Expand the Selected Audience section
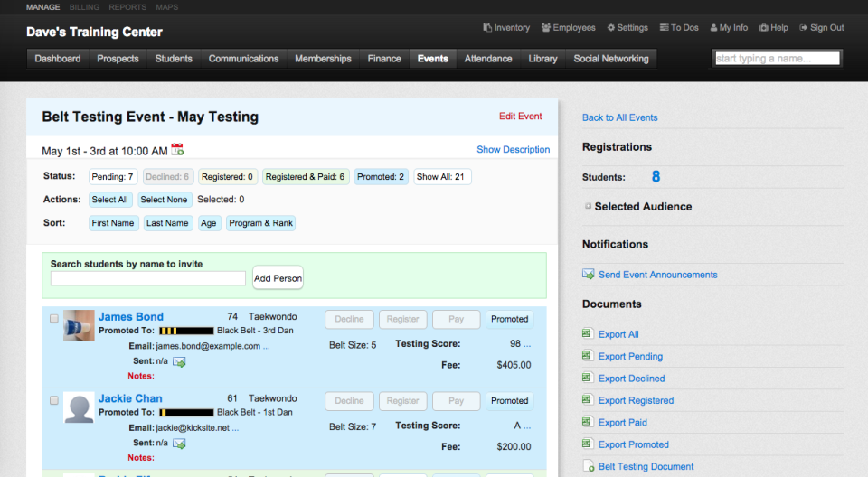This screenshot has width=868, height=477. coord(588,206)
